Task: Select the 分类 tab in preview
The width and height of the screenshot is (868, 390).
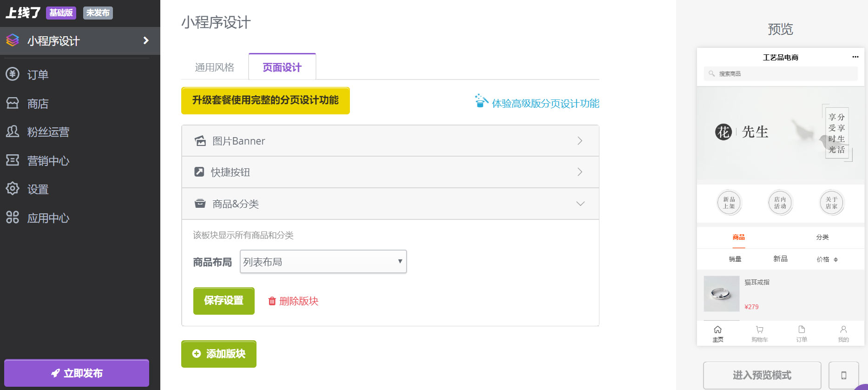Action: 822,237
